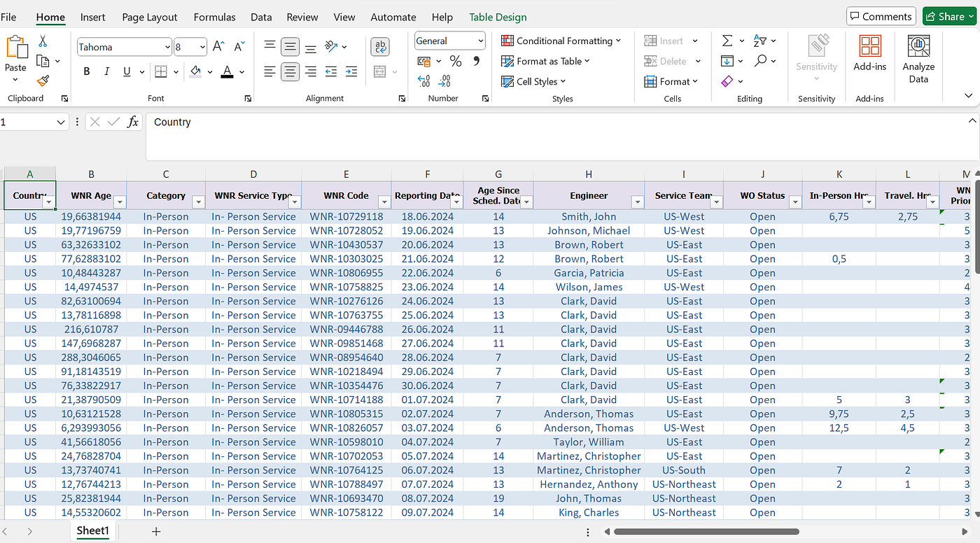Viewport: 980px width, 543px height.
Task: Expand the General number format dropdown
Action: (480, 41)
